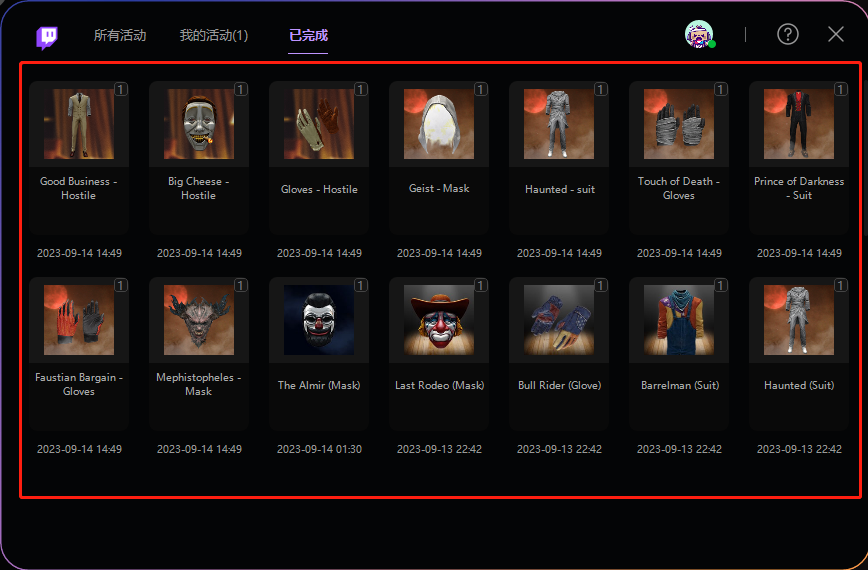Image resolution: width=868 pixels, height=570 pixels.
Task: Click the count badge on Barrelman card
Action: (x=720, y=285)
